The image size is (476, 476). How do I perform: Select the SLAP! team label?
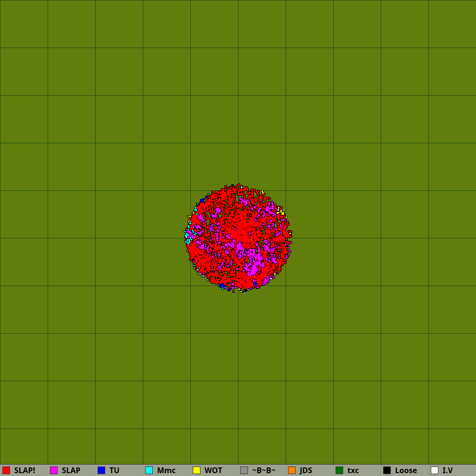pos(25,470)
